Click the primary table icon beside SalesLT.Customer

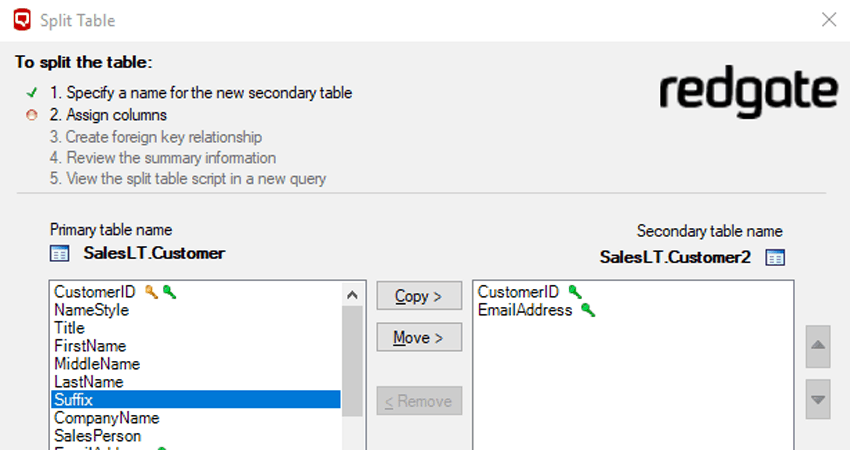pos(60,254)
